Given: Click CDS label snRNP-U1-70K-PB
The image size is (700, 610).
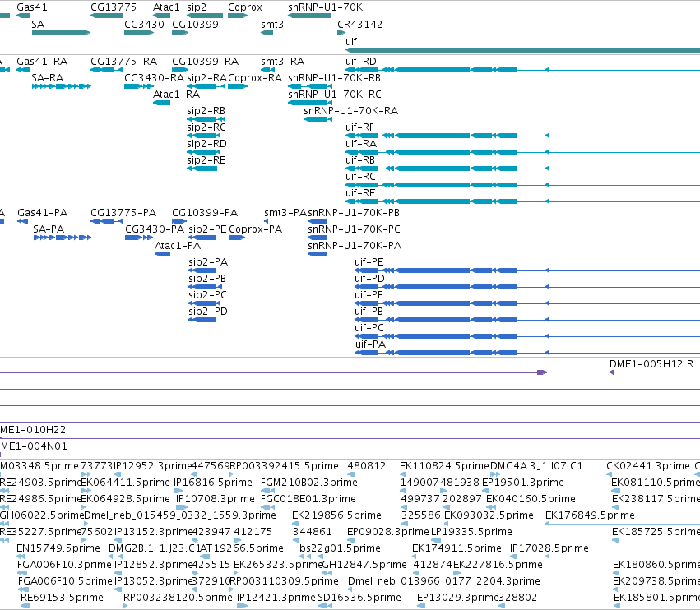Looking at the screenshot, I should click(x=354, y=212).
